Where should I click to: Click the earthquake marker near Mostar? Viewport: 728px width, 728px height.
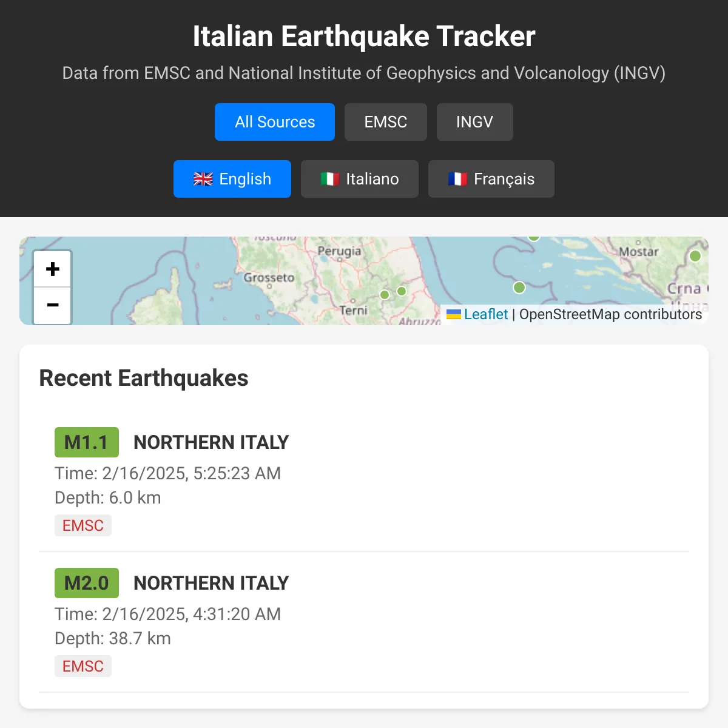click(534, 237)
